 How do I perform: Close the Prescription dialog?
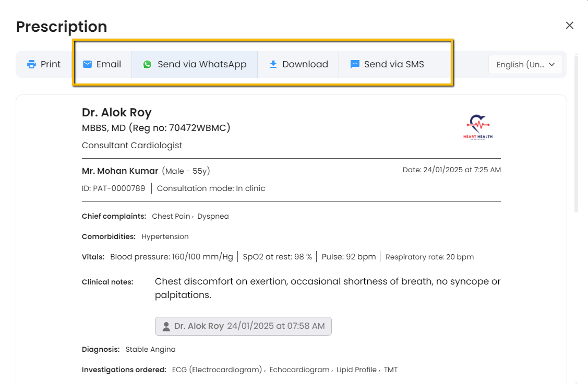tap(569, 26)
